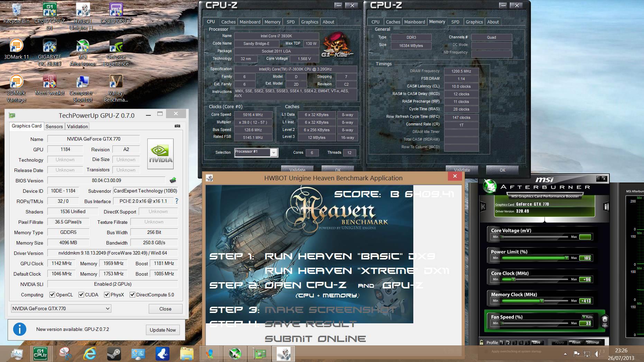Click volume icon in system tray
The width and height of the screenshot is (644, 362).
tap(597, 354)
